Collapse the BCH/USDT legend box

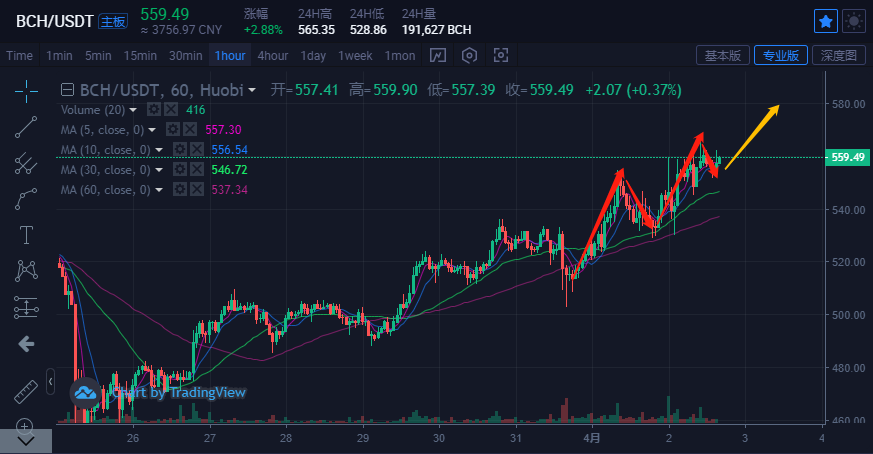click(67, 90)
